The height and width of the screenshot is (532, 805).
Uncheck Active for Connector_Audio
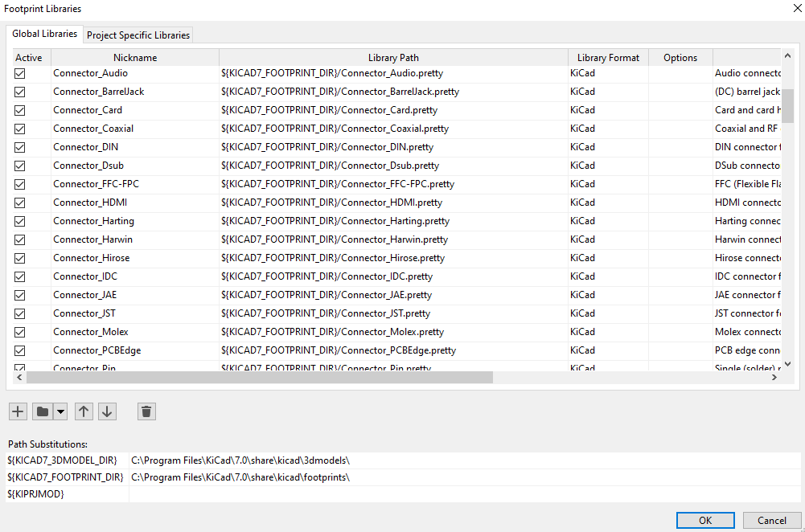pyautogui.click(x=19, y=73)
